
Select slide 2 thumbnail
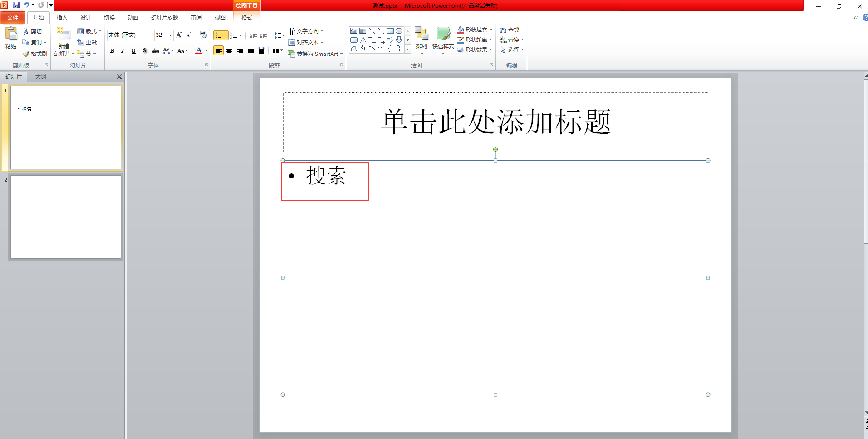[x=66, y=217]
